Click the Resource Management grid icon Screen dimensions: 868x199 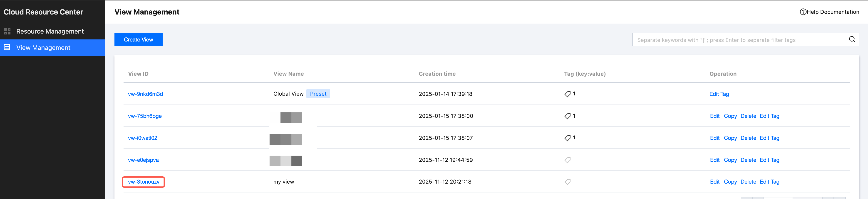pos(7,31)
